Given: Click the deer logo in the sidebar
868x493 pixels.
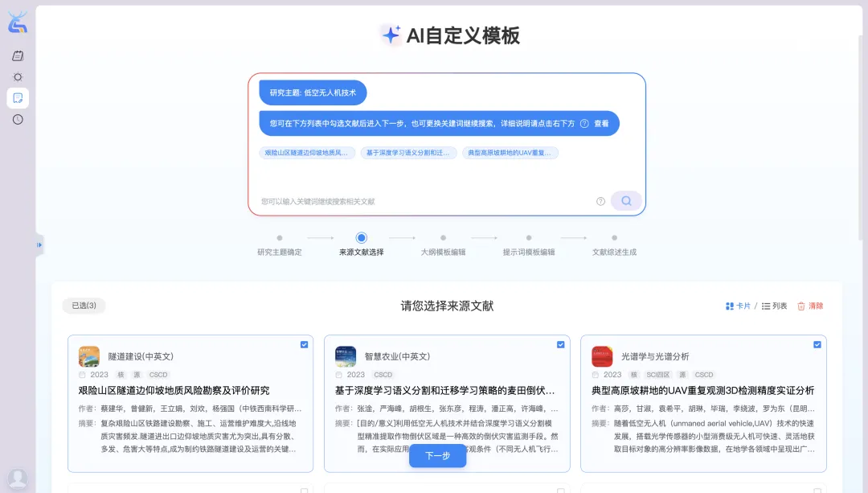Looking at the screenshot, I should click(18, 23).
